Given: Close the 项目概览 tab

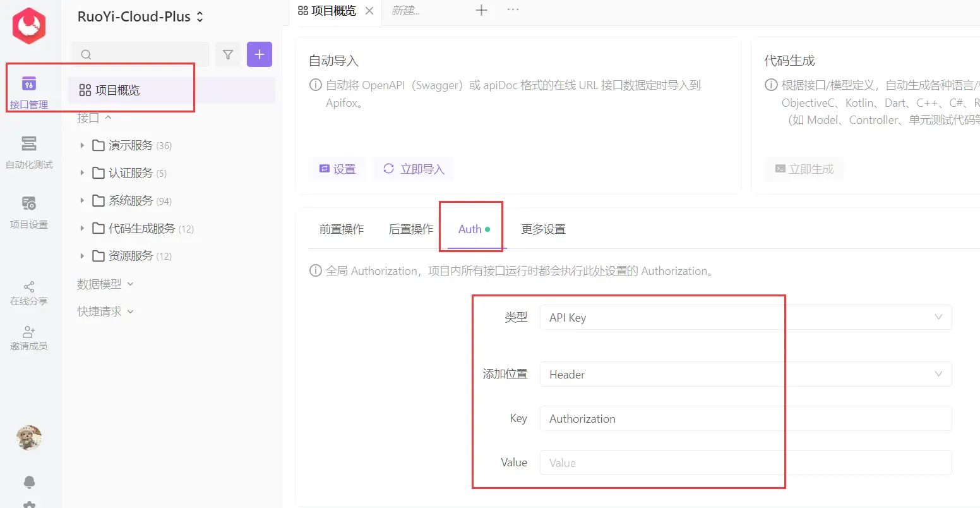Looking at the screenshot, I should (369, 11).
